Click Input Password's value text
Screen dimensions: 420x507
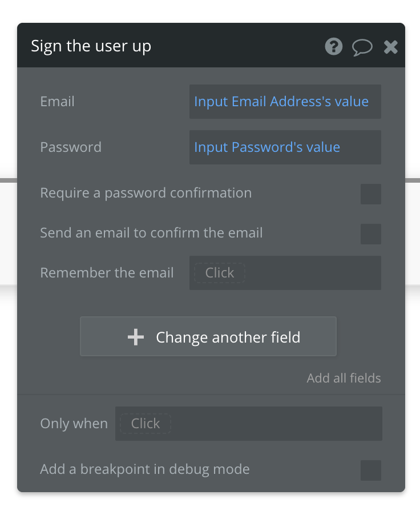click(x=267, y=147)
